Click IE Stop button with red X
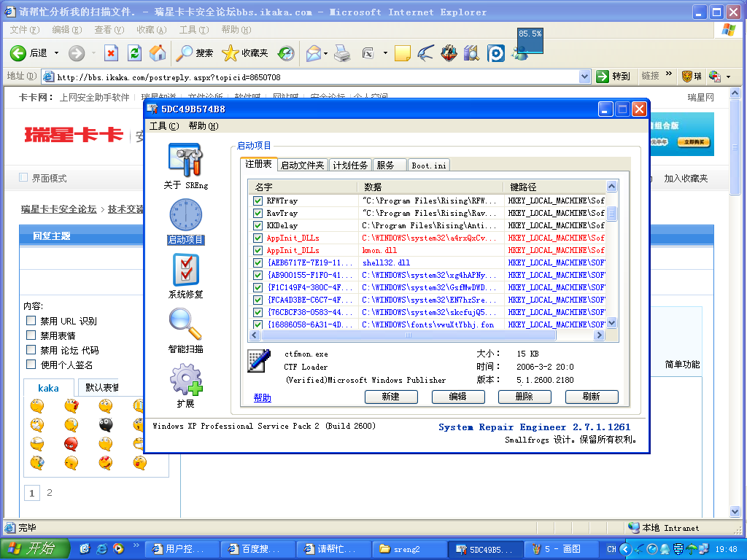The width and height of the screenshot is (747, 560). point(111,52)
